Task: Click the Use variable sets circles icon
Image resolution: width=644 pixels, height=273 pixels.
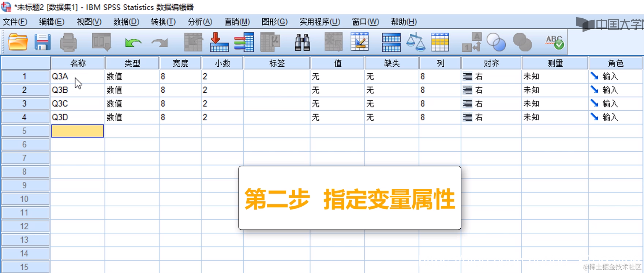Action: pyautogui.click(x=496, y=42)
